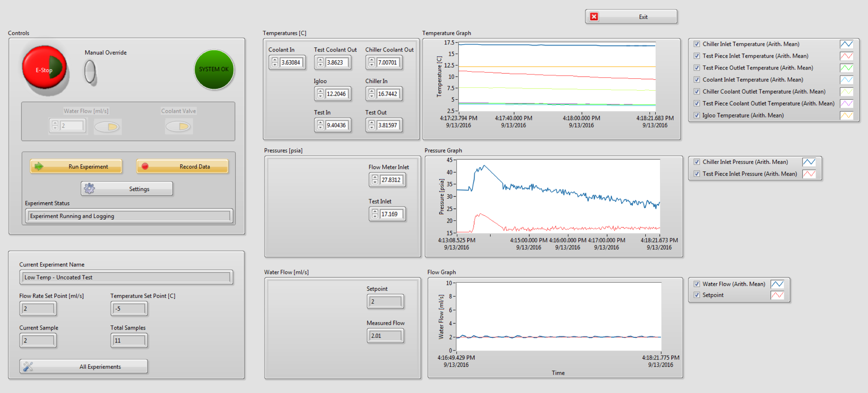
Task: Click Test Piece Inlet Temperature plot line icon
Action: 847,56
